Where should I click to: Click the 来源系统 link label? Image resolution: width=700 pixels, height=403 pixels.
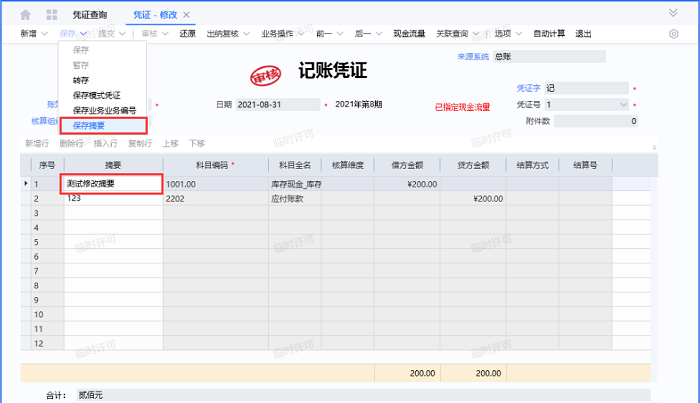point(472,57)
